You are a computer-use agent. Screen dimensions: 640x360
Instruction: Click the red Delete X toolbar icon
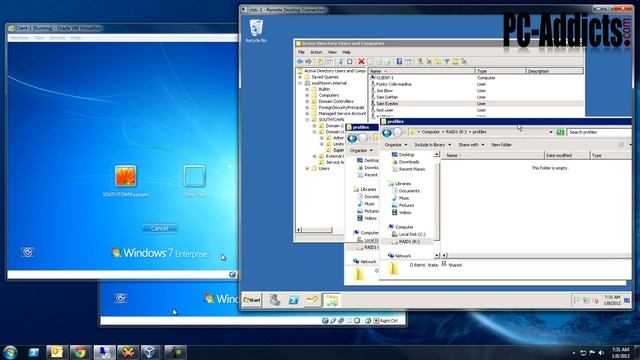click(361, 62)
